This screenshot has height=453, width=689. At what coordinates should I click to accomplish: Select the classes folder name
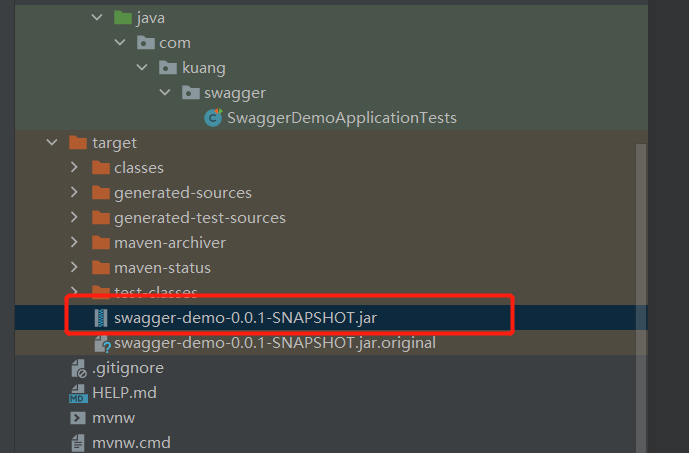(x=139, y=168)
